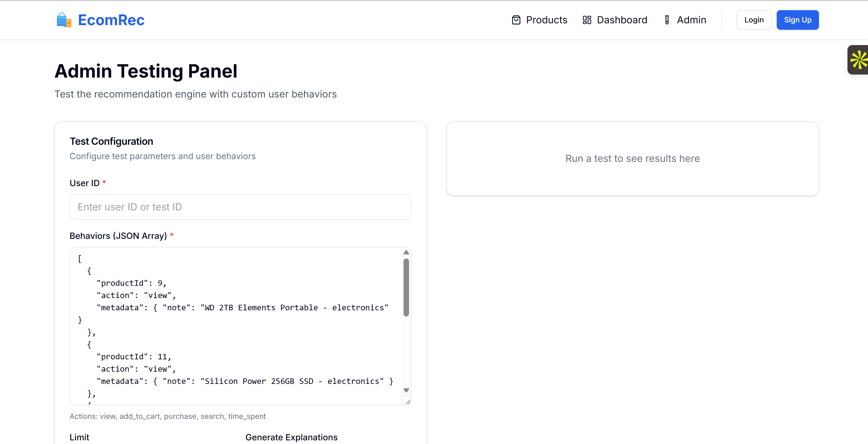
Task: Click the Limit label in the form
Action: 79,437
